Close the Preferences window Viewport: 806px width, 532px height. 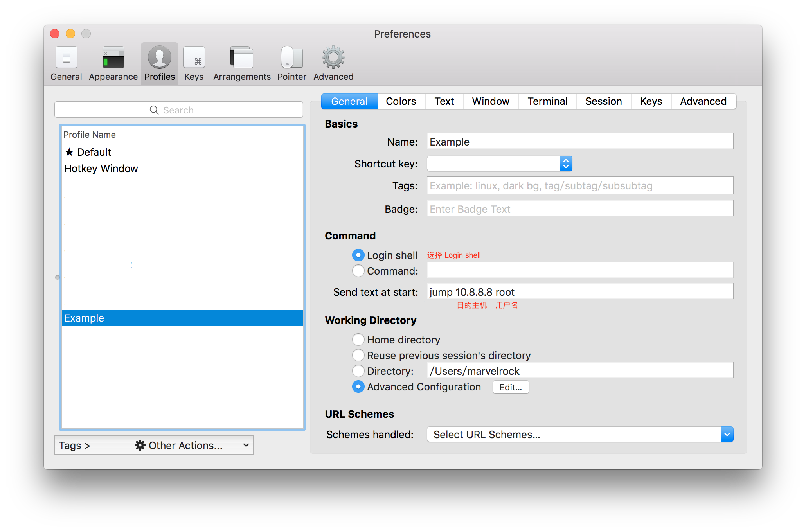(55, 34)
